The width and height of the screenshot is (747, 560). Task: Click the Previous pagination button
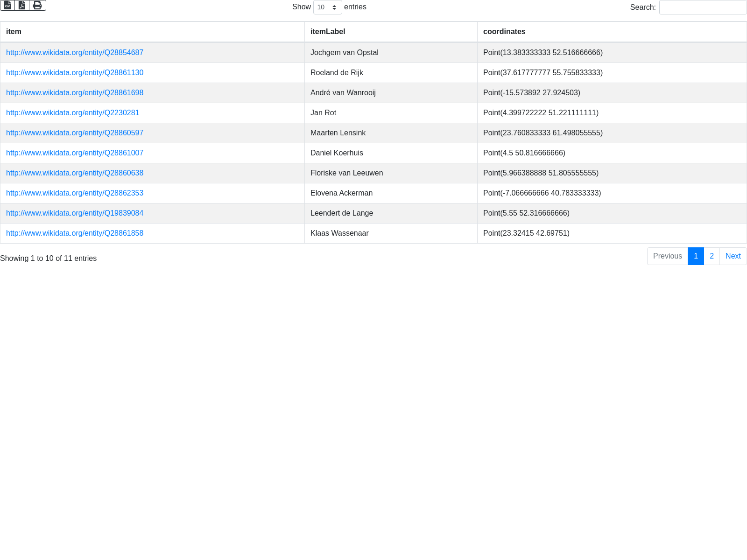pos(667,256)
